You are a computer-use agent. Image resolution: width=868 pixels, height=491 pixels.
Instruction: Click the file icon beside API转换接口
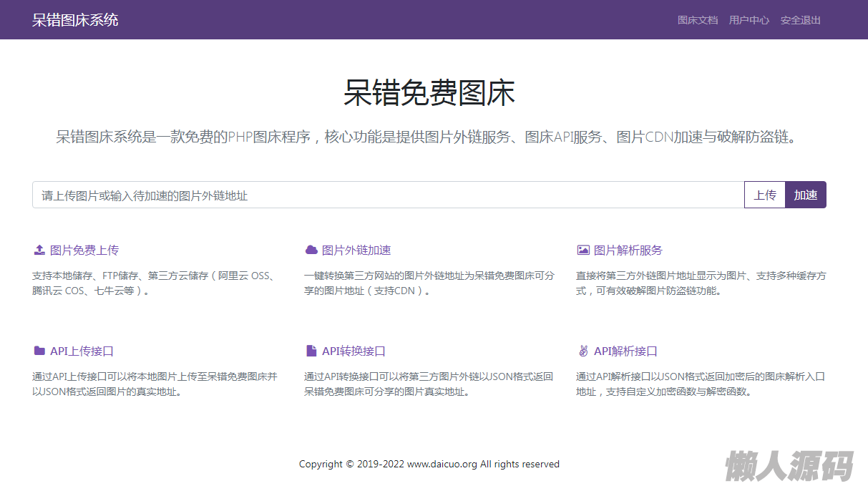311,351
